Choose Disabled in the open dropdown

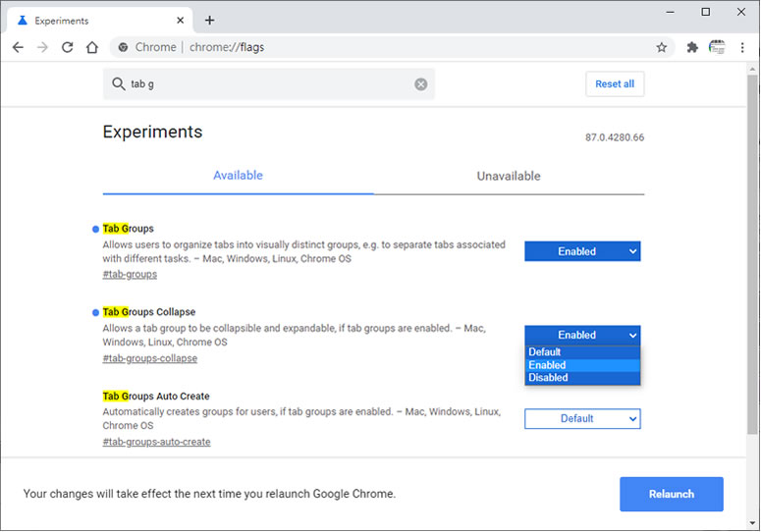(582, 378)
